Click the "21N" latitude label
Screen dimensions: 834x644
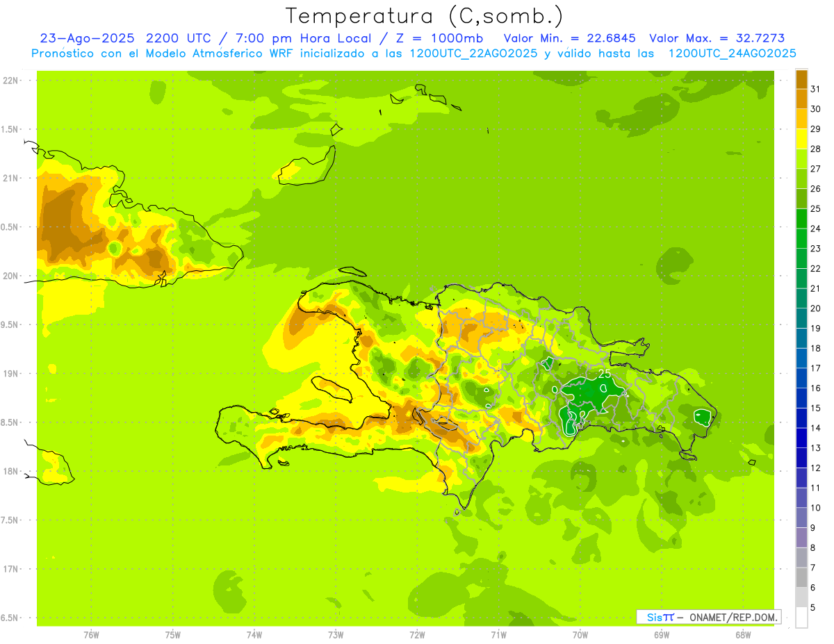[x=11, y=178]
